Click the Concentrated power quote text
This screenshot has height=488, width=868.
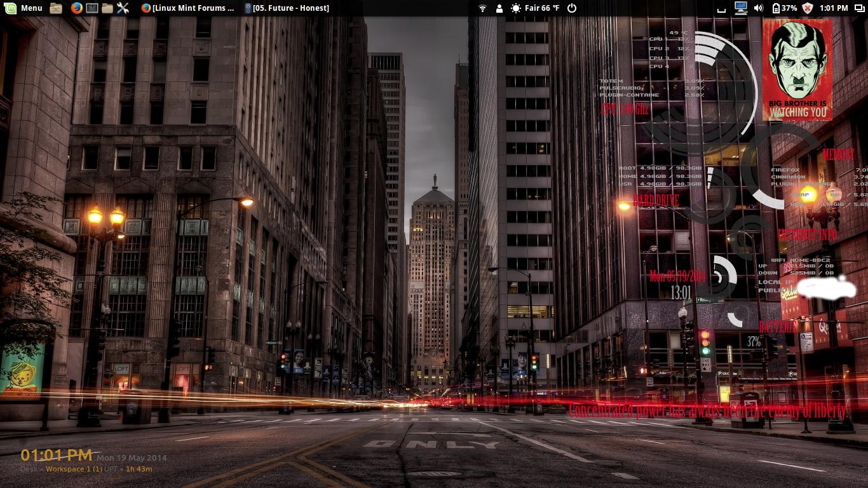point(709,410)
